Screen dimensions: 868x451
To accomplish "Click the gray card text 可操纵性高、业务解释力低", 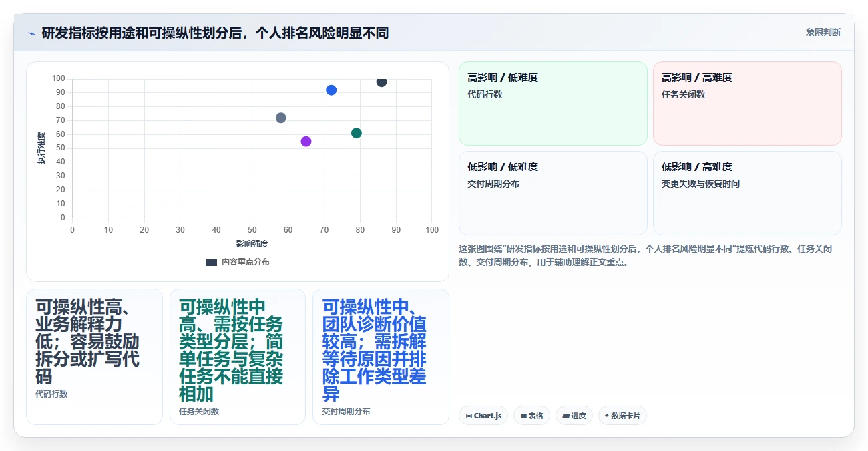I will click(87, 342).
